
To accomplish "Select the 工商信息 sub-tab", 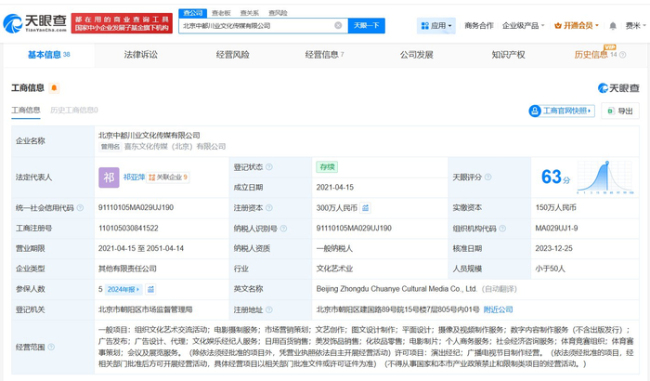I will tap(26, 110).
